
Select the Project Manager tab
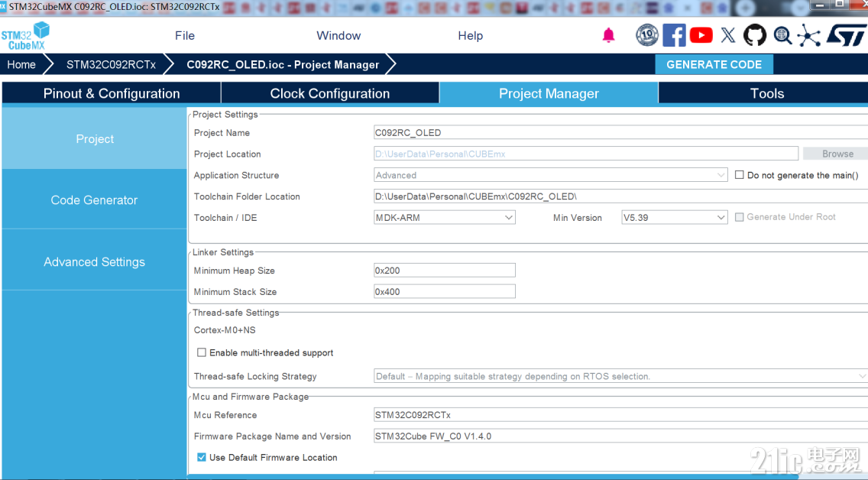tap(549, 93)
